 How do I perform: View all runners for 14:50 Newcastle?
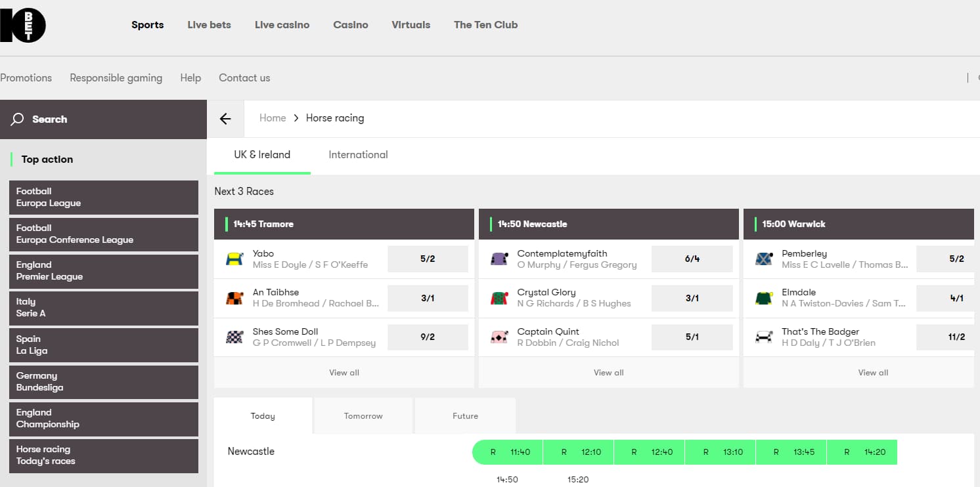tap(609, 372)
